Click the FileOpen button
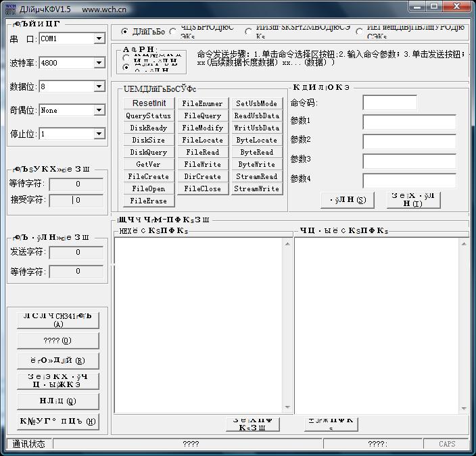 click(149, 188)
